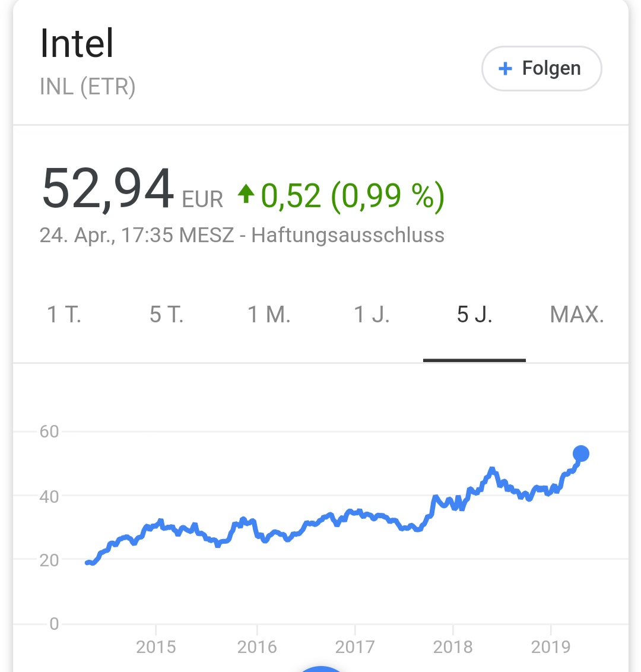
Task: Click the green upward price arrow
Action: coord(246,194)
